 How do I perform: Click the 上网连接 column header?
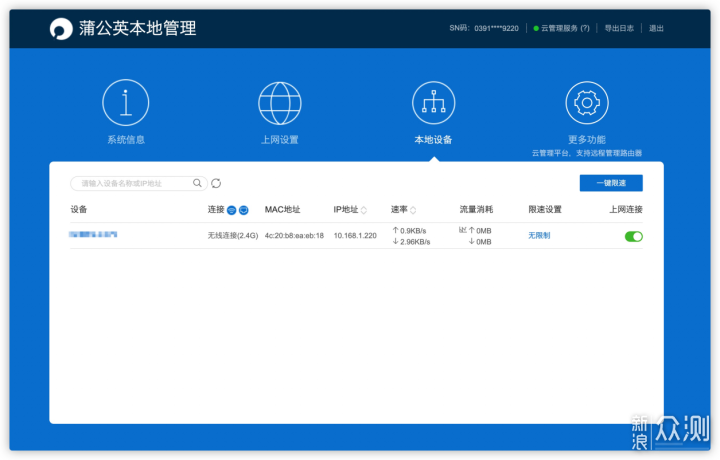626,209
